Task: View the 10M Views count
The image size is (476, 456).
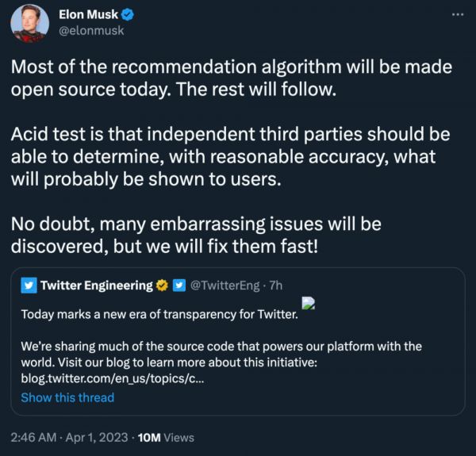Action: point(166,437)
